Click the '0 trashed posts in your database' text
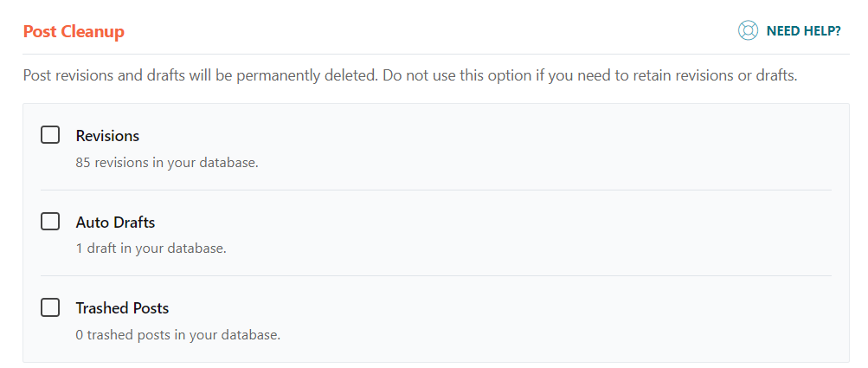The width and height of the screenshot is (868, 368). pyautogui.click(x=178, y=335)
